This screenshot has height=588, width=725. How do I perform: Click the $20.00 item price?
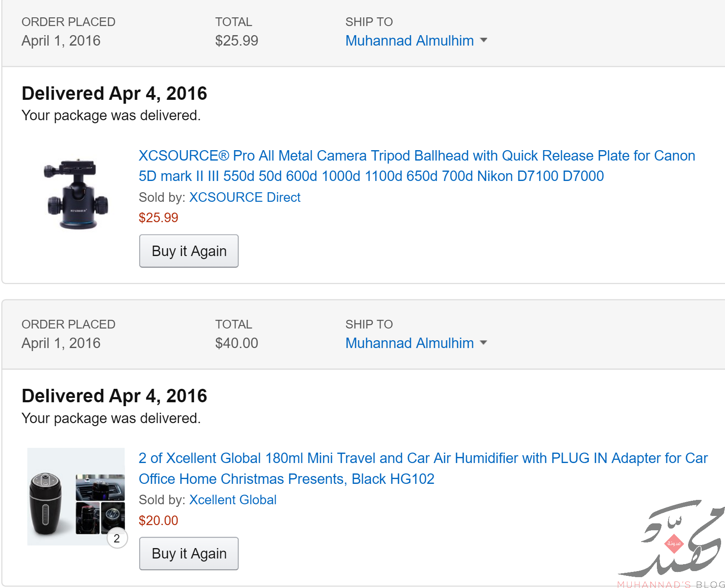(158, 520)
